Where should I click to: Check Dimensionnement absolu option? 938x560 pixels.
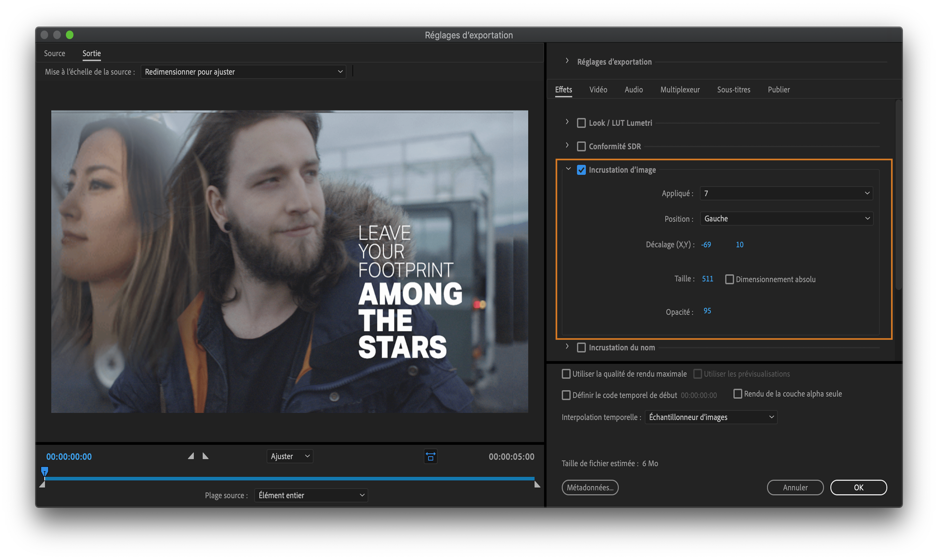[729, 280]
